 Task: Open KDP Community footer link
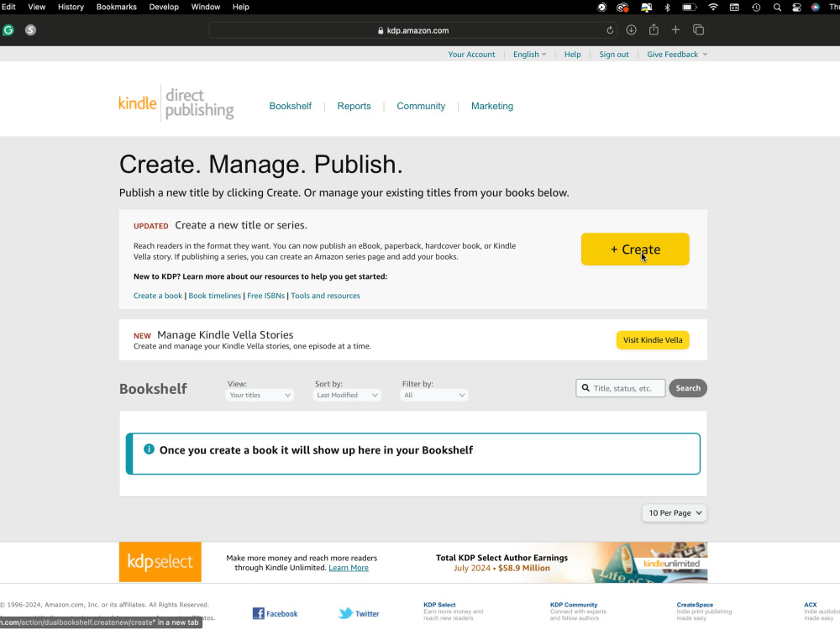[x=573, y=605]
